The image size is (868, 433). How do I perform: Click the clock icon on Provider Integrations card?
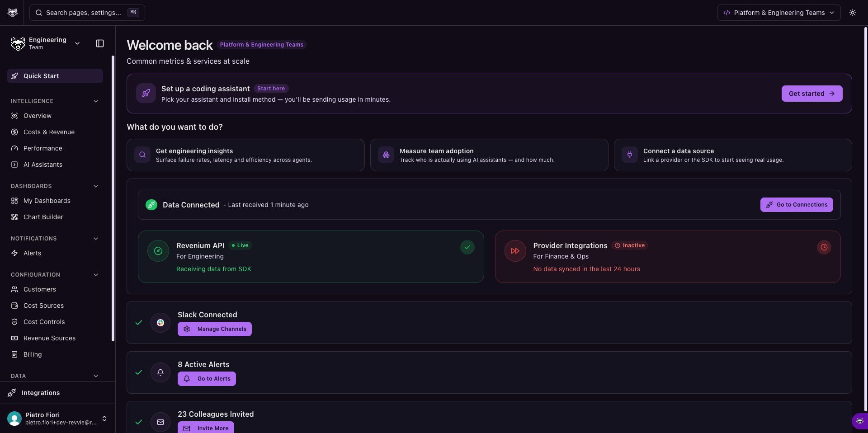pos(824,247)
